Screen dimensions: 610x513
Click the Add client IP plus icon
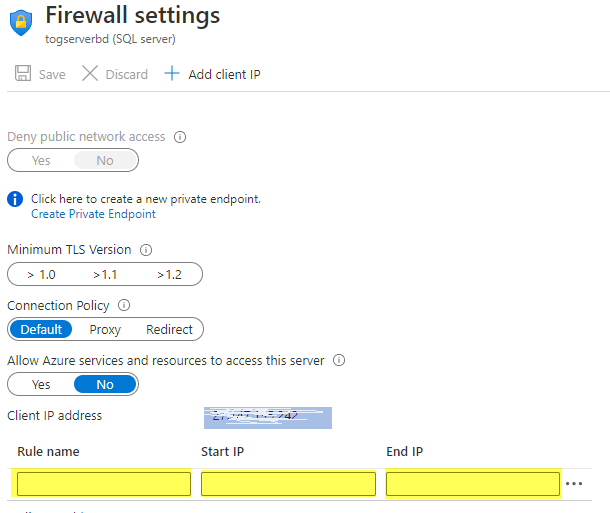click(171, 74)
